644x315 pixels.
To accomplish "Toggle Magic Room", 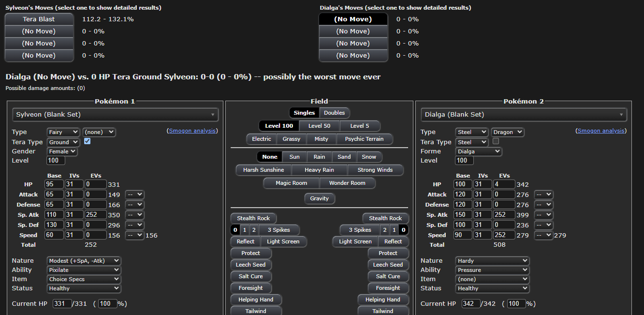I will [292, 183].
